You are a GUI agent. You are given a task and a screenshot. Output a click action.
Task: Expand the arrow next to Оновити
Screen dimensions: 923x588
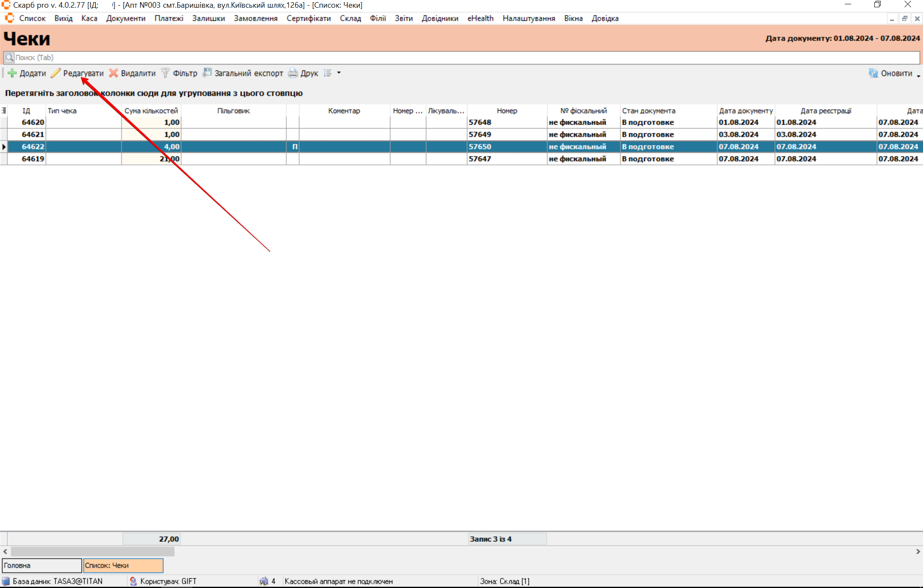tap(918, 75)
